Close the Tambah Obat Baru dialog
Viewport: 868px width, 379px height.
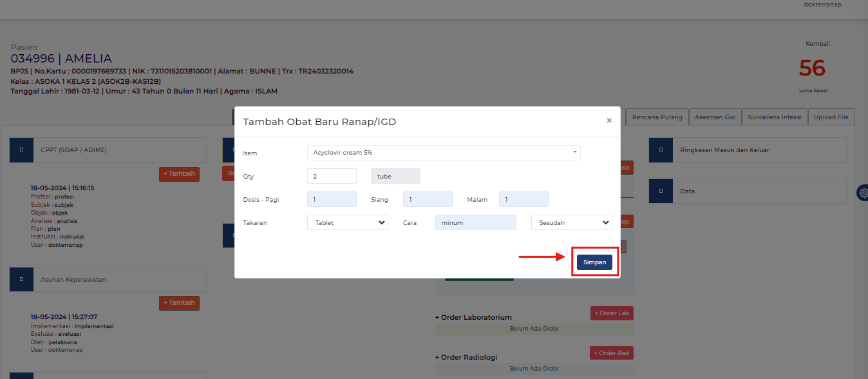[x=609, y=121]
